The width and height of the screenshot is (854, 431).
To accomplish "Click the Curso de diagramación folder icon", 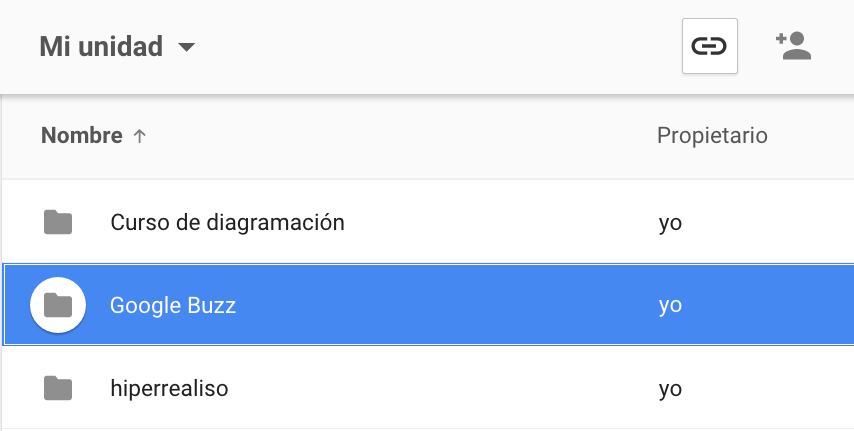I will pos(58,222).
